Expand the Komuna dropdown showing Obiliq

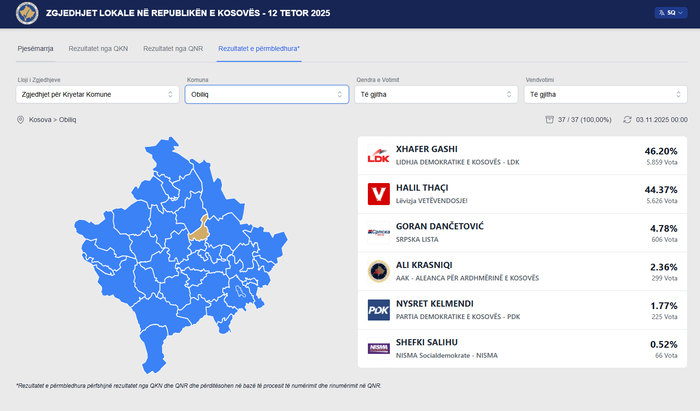pyautogui.click(x=266, y=94)
